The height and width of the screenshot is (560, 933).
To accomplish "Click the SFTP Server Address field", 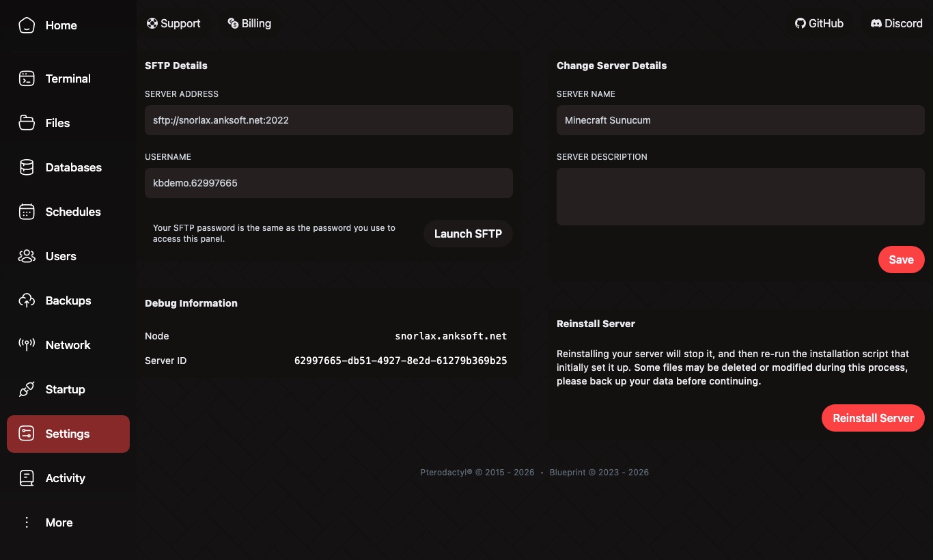I will 329,120.
